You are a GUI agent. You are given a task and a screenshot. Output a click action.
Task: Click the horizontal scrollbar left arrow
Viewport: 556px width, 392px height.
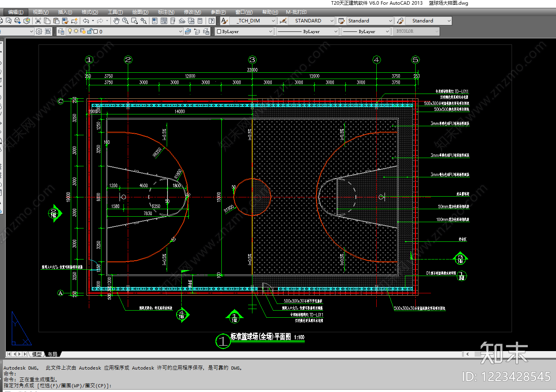pyautogui.click(x=468, y=354)
